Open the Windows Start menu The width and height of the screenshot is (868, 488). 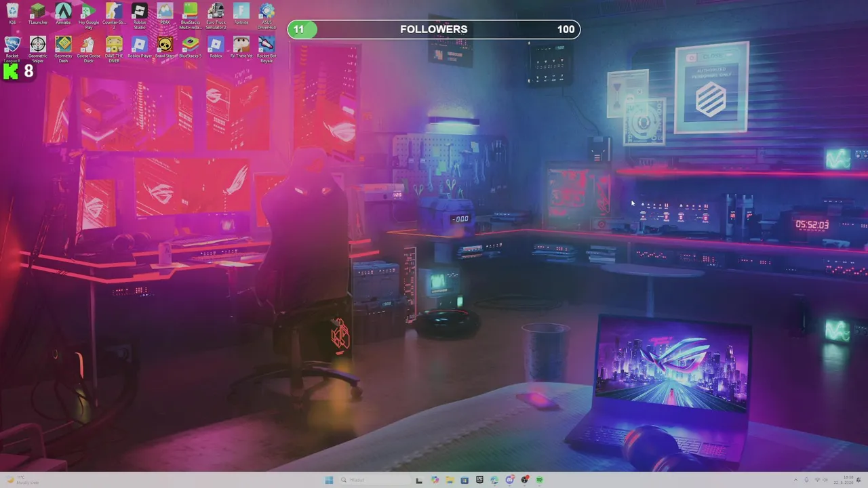point(329,480)
